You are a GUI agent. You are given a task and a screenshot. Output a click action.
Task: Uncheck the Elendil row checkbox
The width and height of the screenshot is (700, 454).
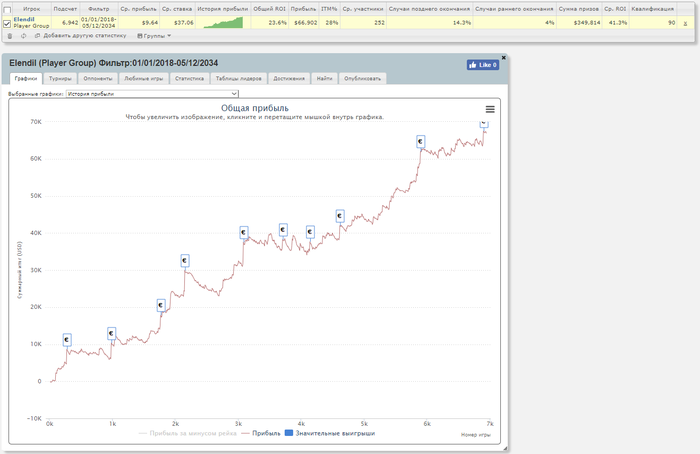pos(7,23)
